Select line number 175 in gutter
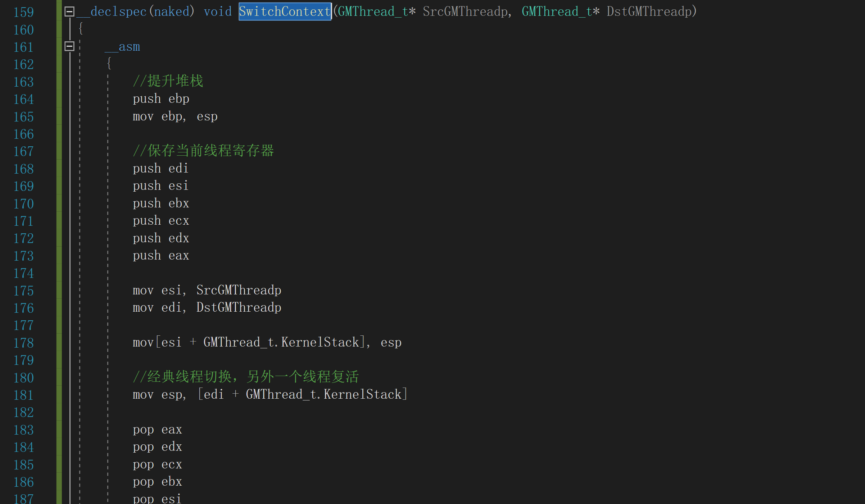 24,291
